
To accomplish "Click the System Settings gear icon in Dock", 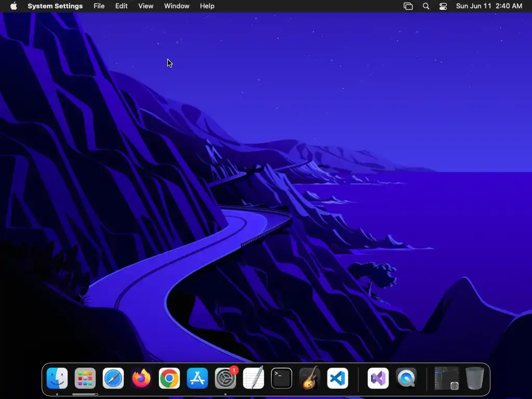I will (x=225, y=378).
